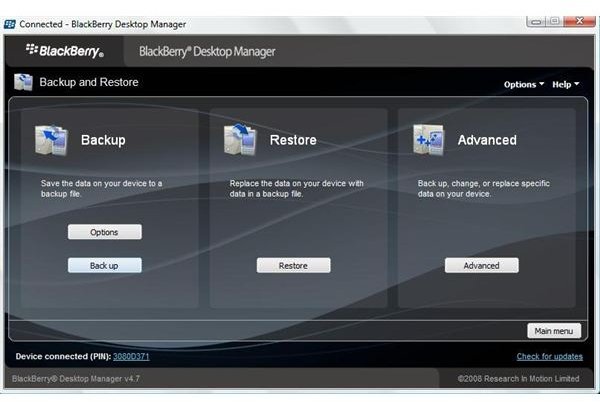The height and width of the screenshot is (402, 600).
Task: Click the Advanced button
Action: pos(482,265)
